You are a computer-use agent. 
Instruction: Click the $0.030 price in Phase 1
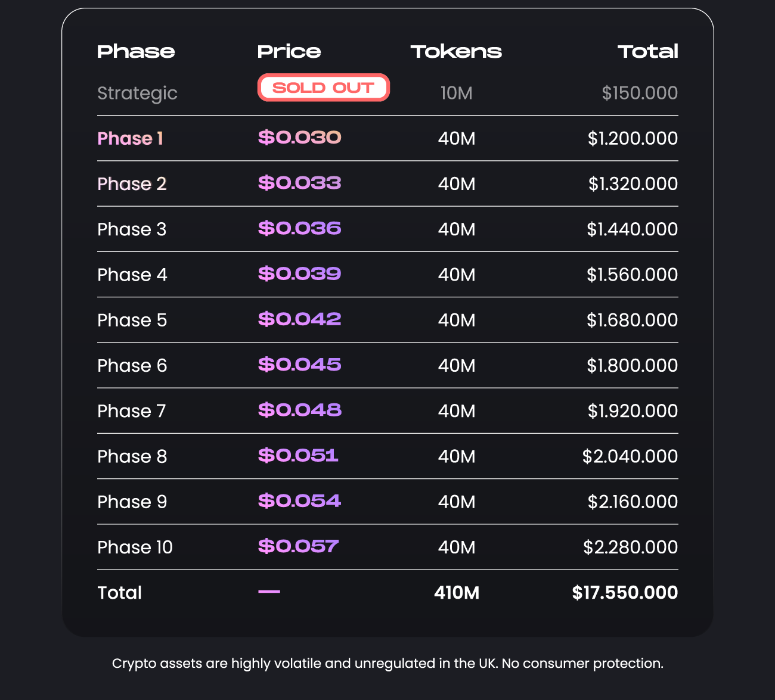click(x=299, y=138)
